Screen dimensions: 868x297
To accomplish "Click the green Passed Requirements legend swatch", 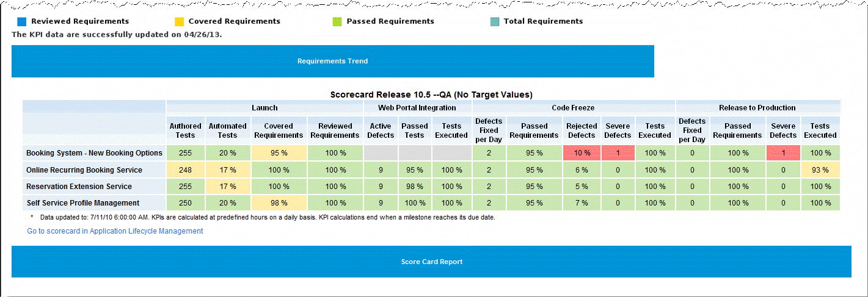I will (x=337, y=21).
